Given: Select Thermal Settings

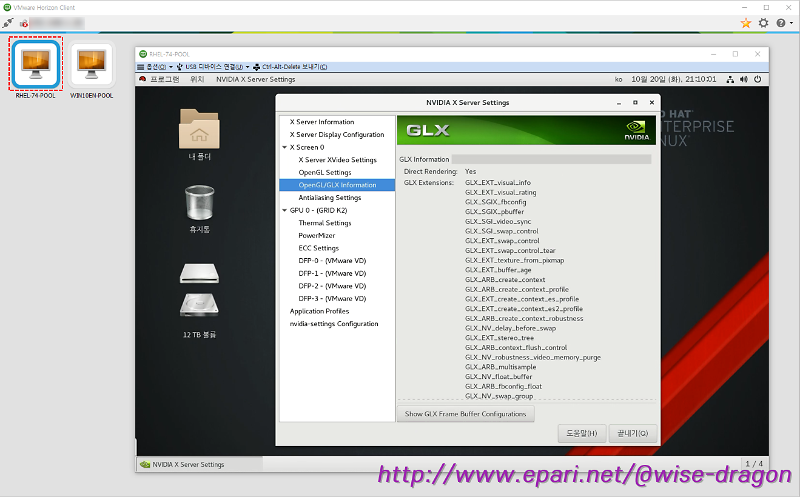Looking at the screenshot, I should point(324,223).
